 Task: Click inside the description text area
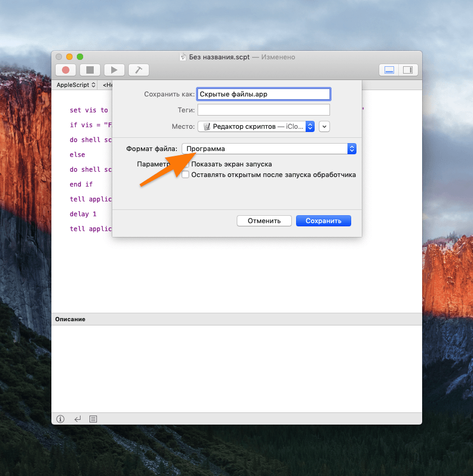[x=237, y=368]
